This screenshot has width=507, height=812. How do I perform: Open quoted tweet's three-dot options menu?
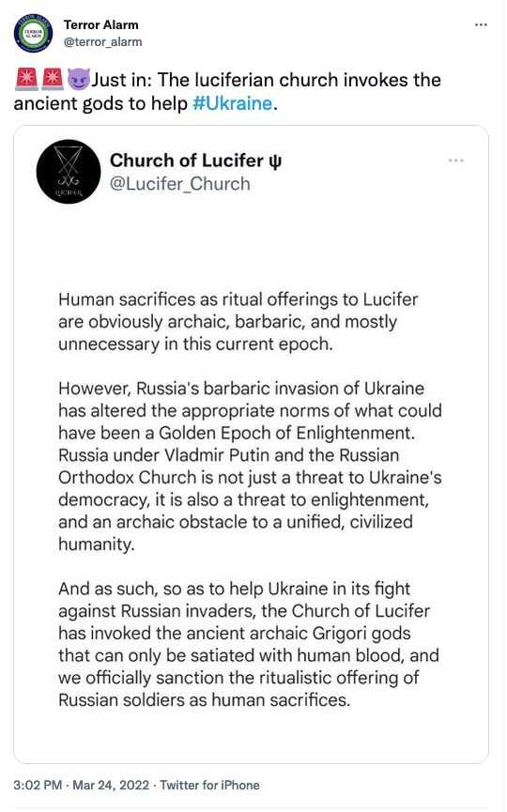[x=456, y=161]
